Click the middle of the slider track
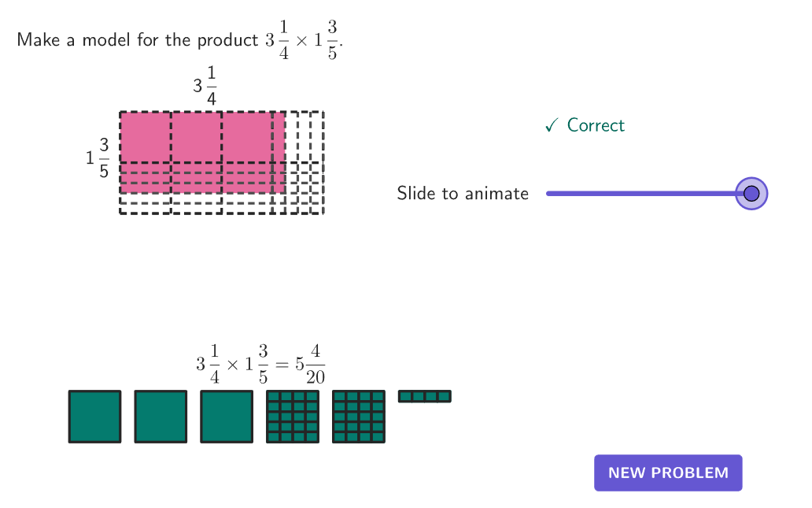 649,193
